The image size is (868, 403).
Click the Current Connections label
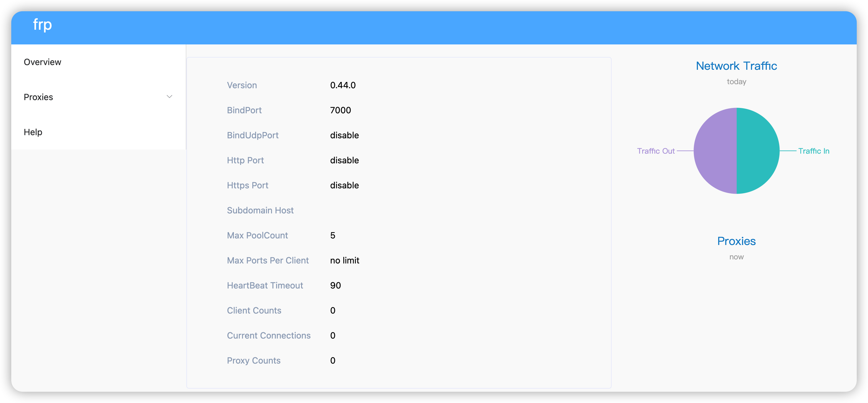[x=269, y=335]
